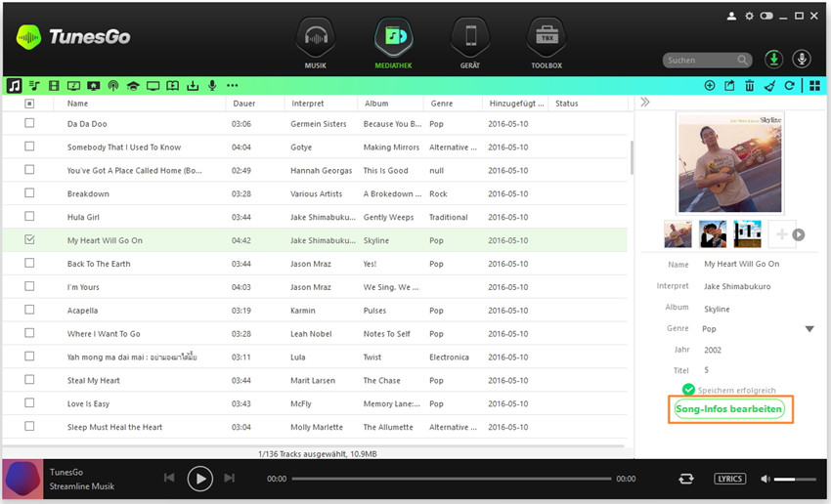The image size is (831, 504).
Task: Open the Playlists category icon
Action: 34,85
